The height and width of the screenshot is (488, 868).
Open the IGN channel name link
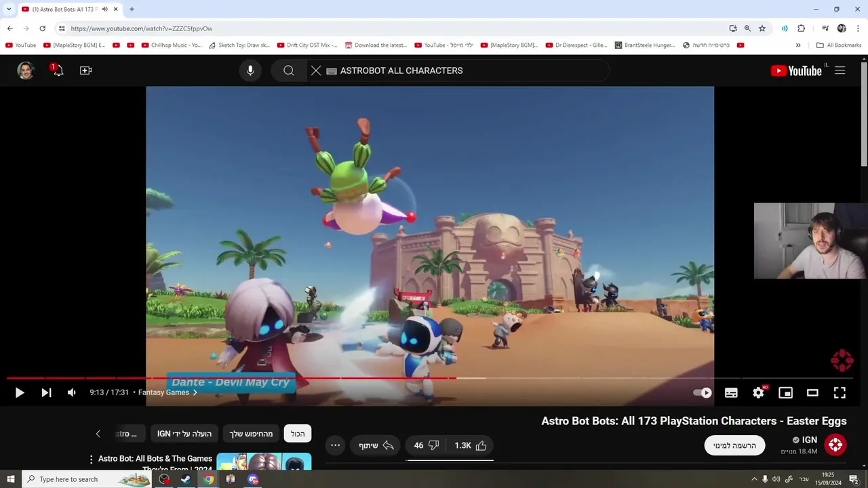[809, 440]
